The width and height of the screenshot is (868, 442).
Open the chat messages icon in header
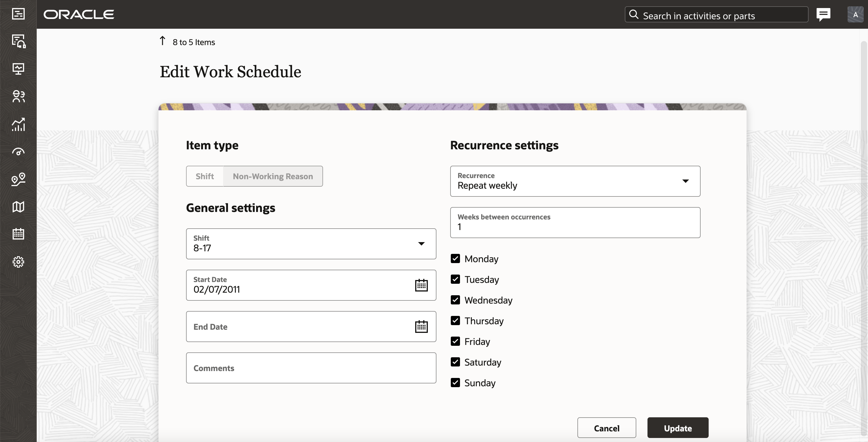823,14
